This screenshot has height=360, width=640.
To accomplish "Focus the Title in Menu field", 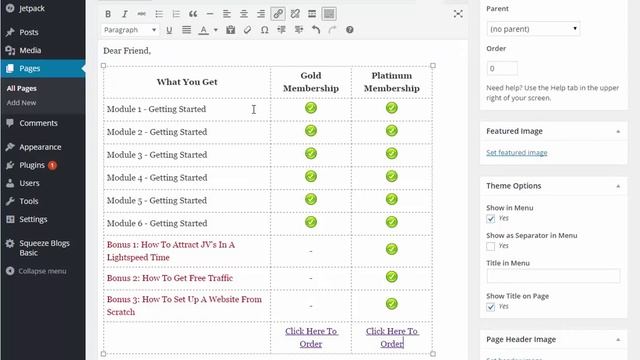I will tap(553, 276).
